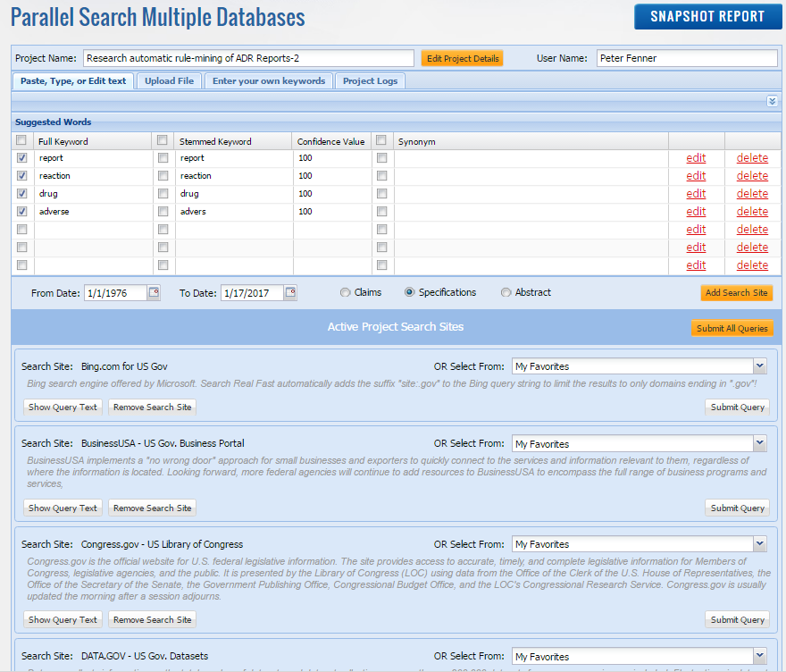Check the synonym checkbox in the 'drug' row
The height and width of the screenshot is (672, 786).
point(382,193)
